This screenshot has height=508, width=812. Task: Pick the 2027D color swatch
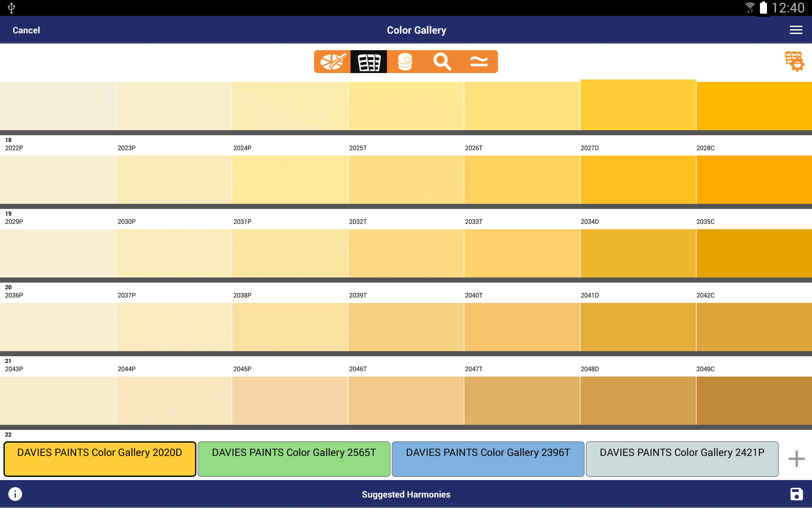tap(638, 179)
